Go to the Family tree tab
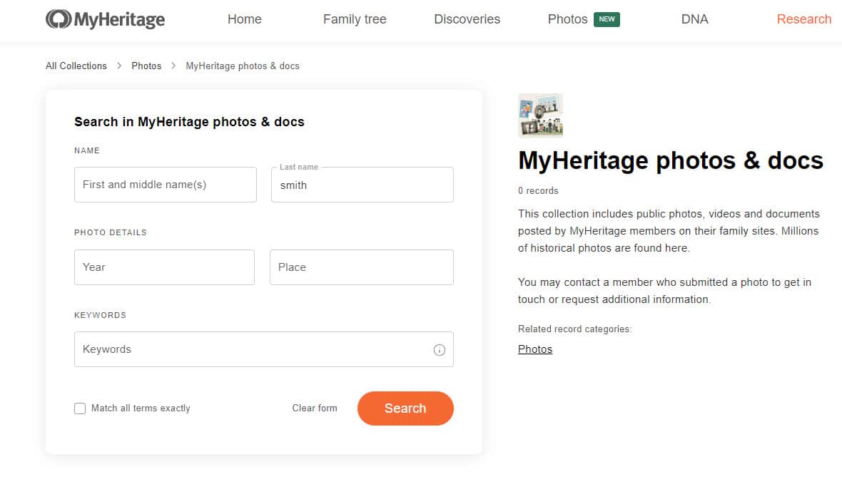 [x=355, y=19]
